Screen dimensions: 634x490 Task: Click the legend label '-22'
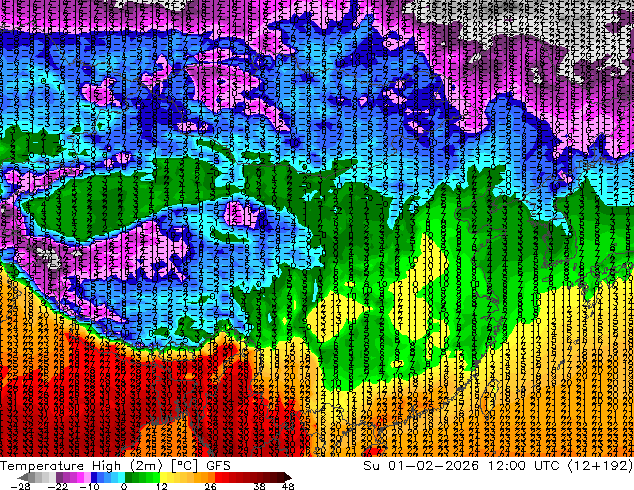click(x=57, y=486)
